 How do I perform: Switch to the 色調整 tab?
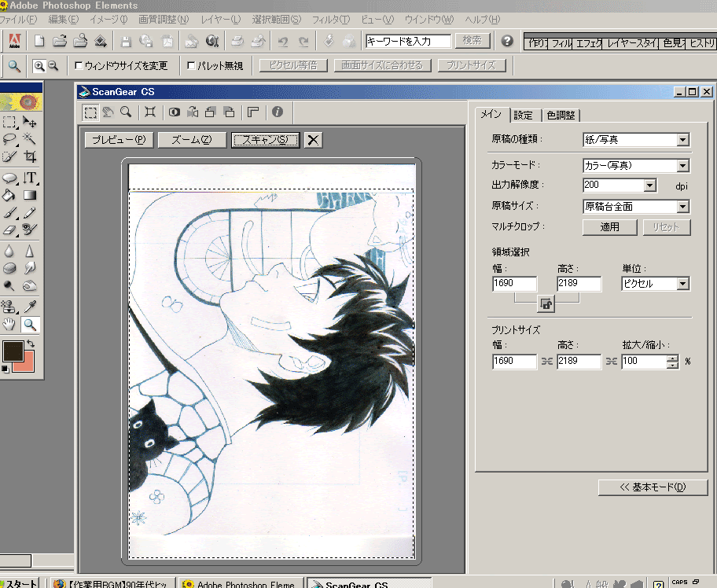(x=561, y=116)
